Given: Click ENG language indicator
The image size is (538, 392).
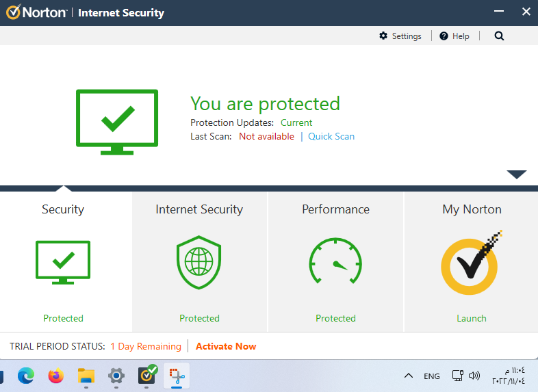Looking at the screenshot, I should [x=432, y=376].
